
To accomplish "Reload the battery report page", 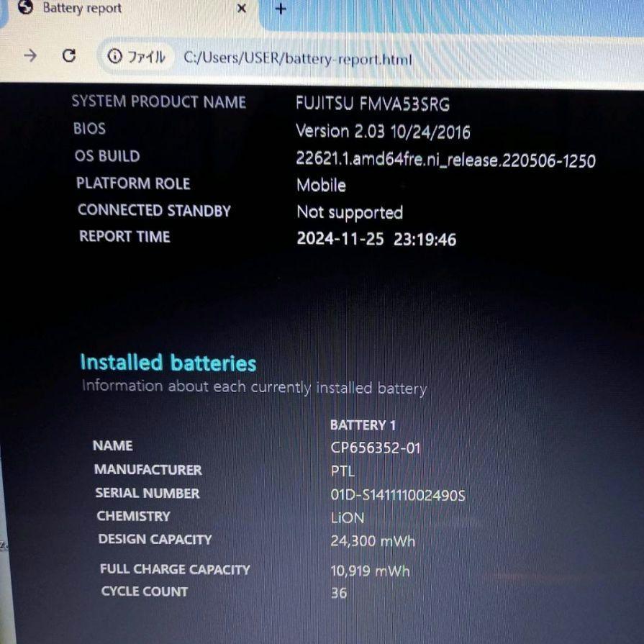I will pos(69,55).
